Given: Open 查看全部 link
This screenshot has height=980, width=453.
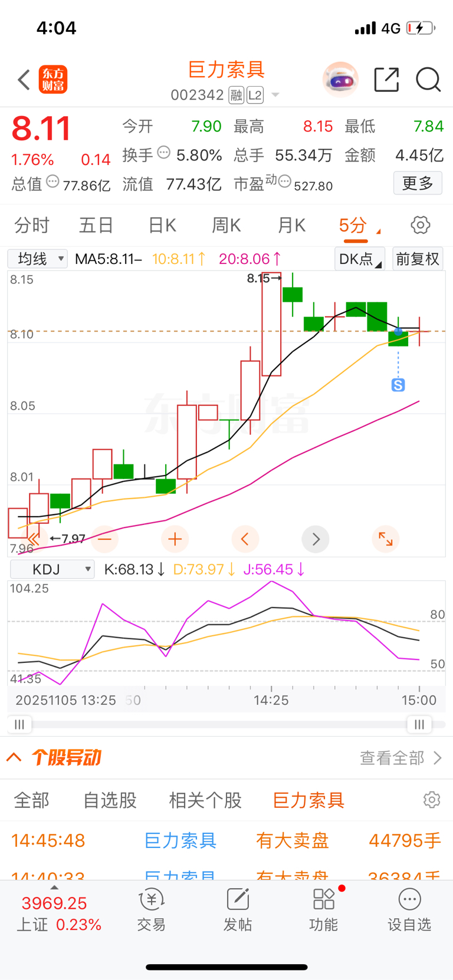Looking at the screenshot, I should pyautogui.click(x=401, y=758).
